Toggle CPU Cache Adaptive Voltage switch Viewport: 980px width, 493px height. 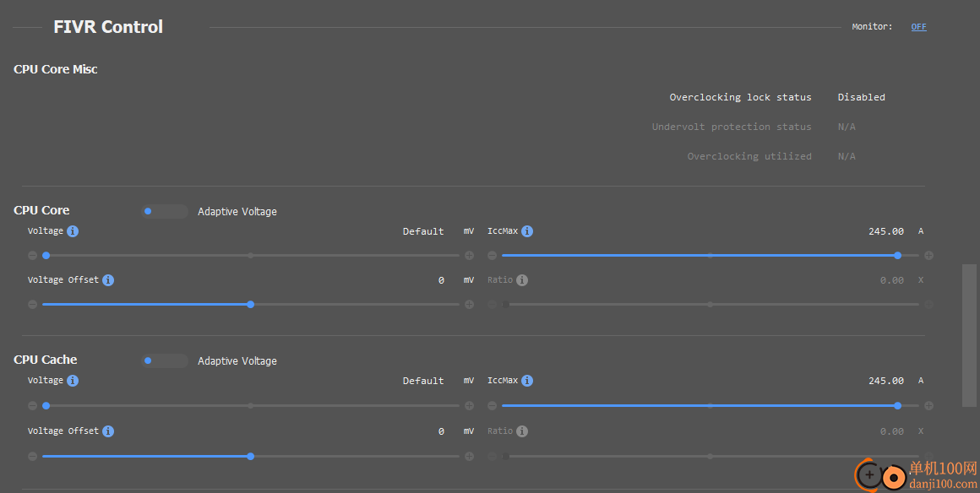(165, 360)
